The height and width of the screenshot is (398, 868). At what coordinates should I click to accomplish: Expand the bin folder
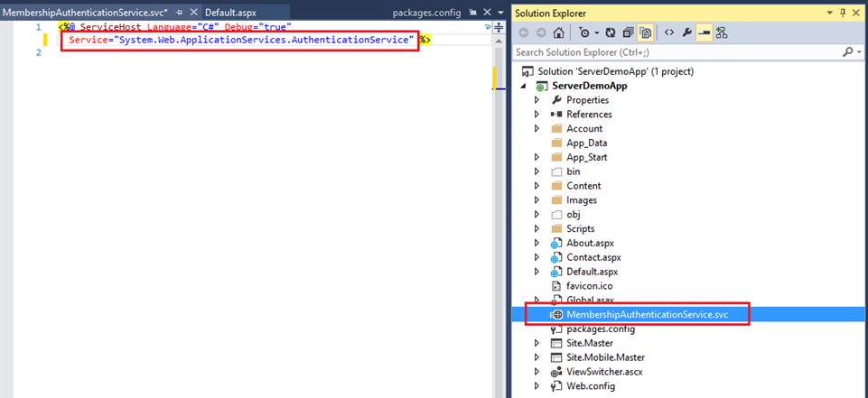pyautogui.click(x=537, y=171)
